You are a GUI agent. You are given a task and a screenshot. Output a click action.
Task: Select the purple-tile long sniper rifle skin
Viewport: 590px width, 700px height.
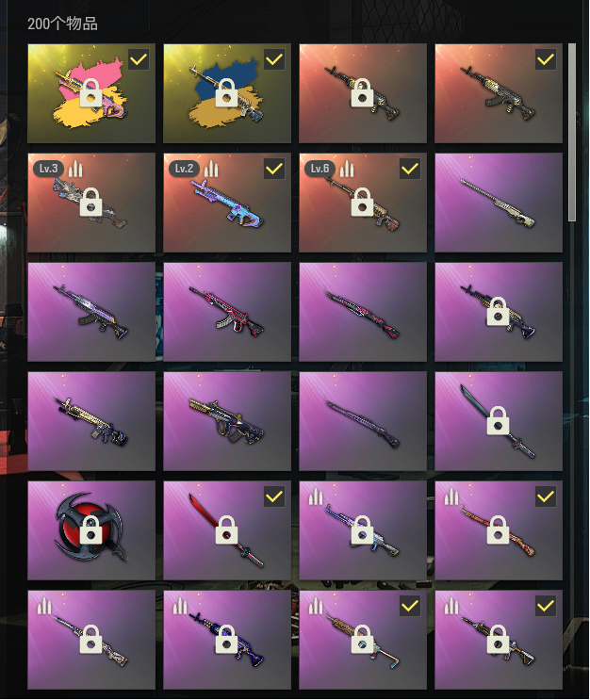499,203
